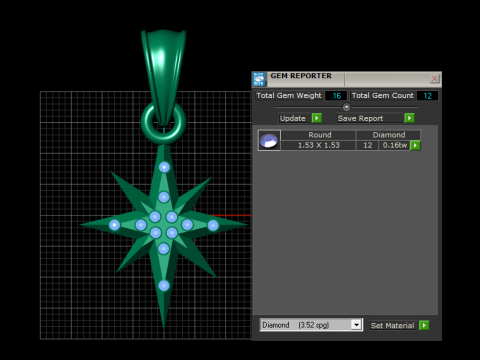This screenshot has width=480, height=360.
Task: Click the GEM REPORTER title bar
Action: 347,79
